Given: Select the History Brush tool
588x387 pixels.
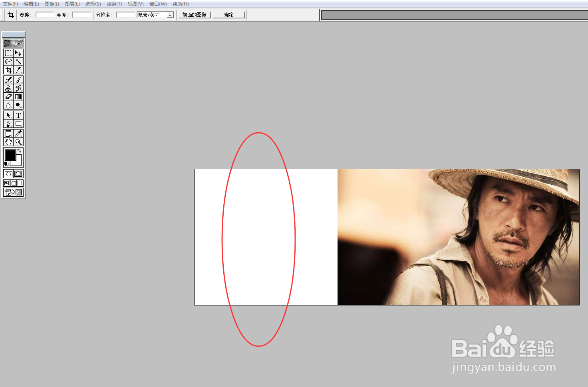Looking at the screenshot, I should click(18, 88).
